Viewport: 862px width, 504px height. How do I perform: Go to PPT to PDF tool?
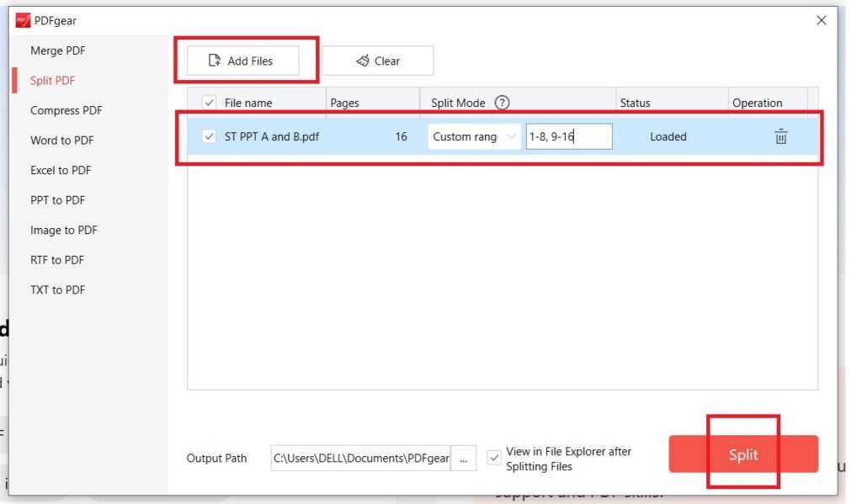[58, 200]
